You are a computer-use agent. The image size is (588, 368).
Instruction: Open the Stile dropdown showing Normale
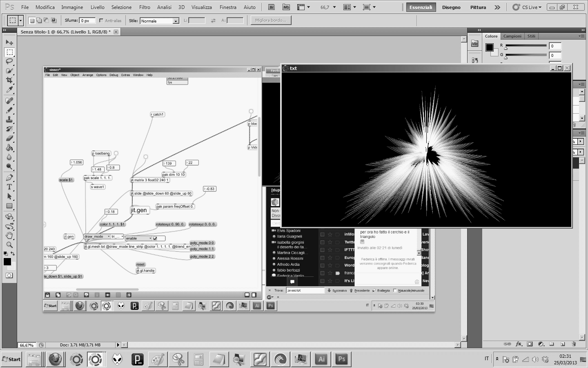coord(160,21)
